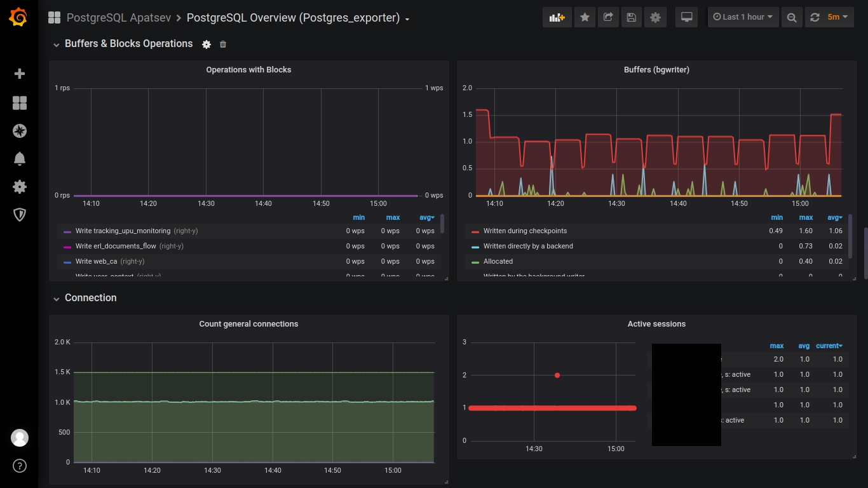Open the 'Last 1 hour' time range picker
Screen dimensions: 868x488
pyautogui.click(x=743, y=17)
